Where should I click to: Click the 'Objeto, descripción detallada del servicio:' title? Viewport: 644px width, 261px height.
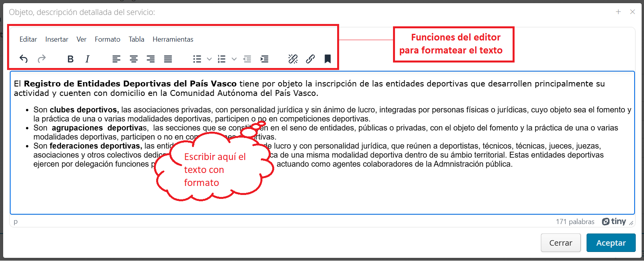coord(82,12)
